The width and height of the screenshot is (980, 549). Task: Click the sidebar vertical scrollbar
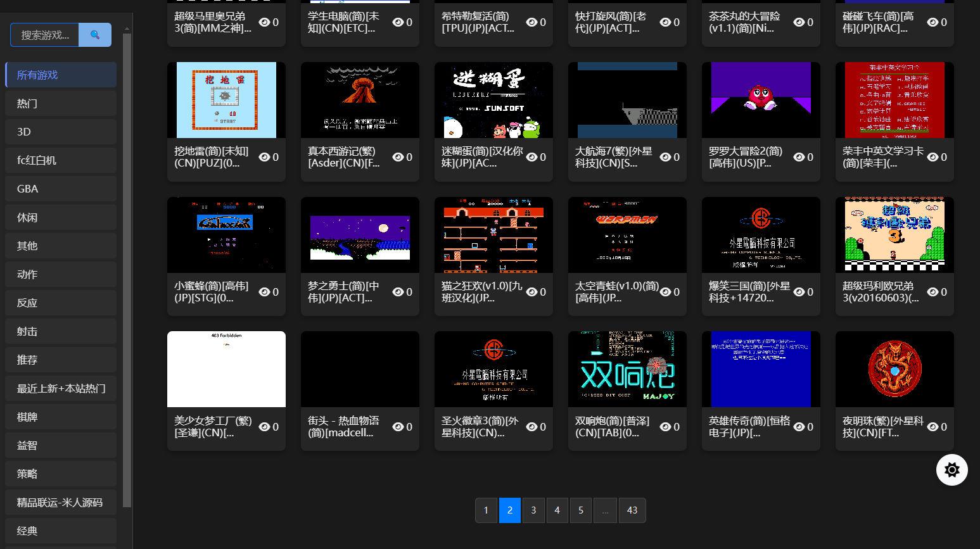pos(127,266)
